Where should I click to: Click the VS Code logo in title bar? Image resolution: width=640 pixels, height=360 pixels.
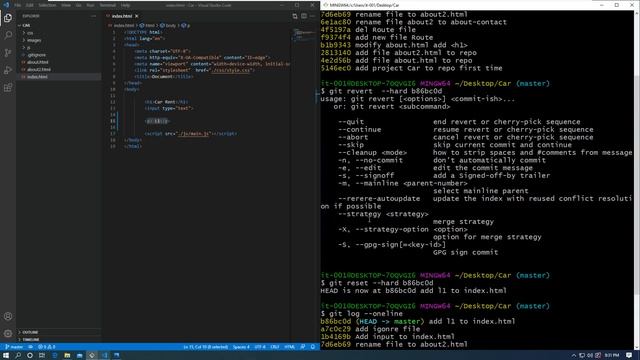[x=6, y=5]
